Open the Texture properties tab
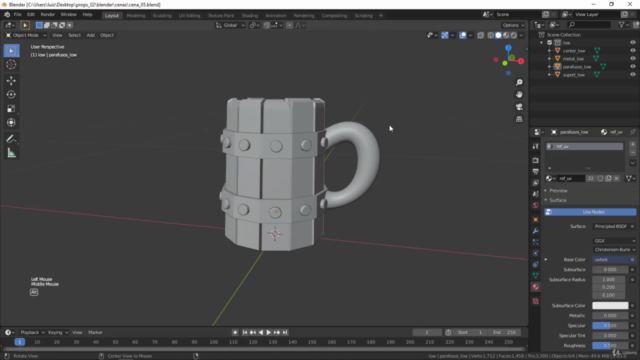 click(536, 301)
